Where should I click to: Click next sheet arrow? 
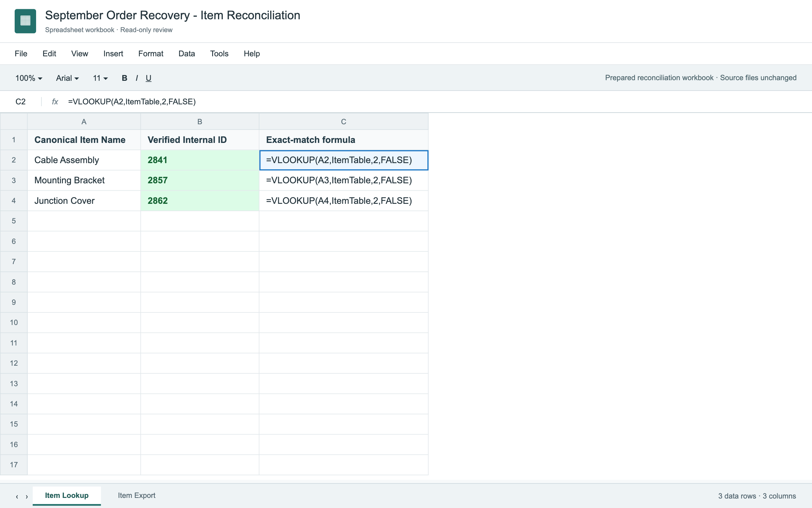(x=27, y=496)
